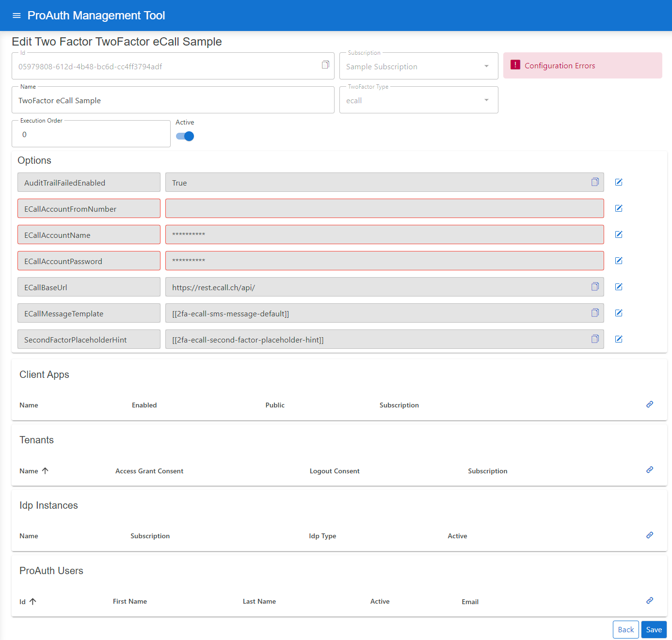Viewport: 672px width, 640px height.
Task: Copy the Id value to clipboard
Action: point(325,65)
